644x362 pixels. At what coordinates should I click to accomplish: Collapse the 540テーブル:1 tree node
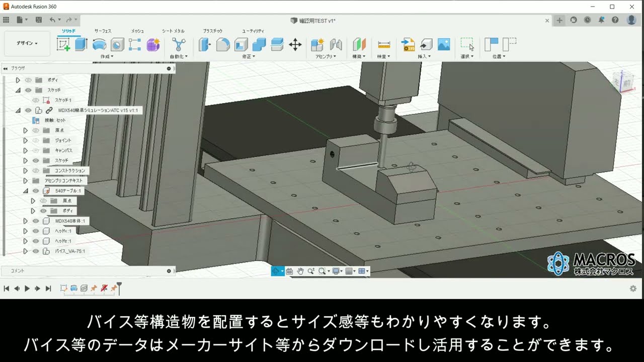click(25, 191)
